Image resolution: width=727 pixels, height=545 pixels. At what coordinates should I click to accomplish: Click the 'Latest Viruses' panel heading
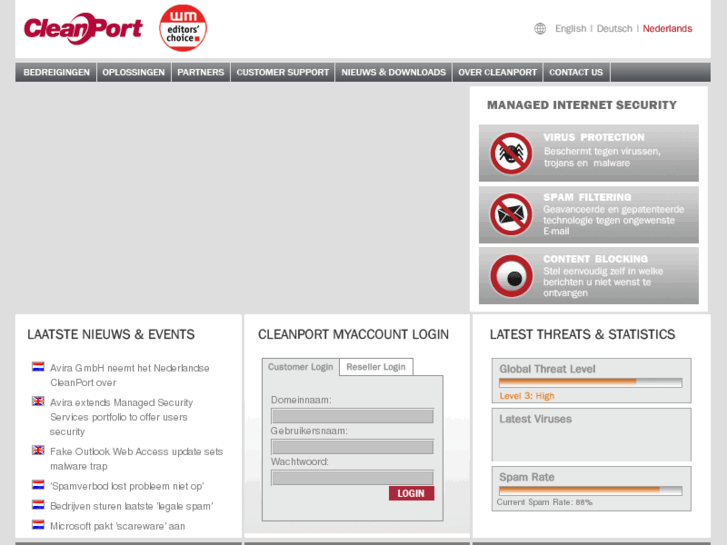pyautogui.click(x=536, y=419)
